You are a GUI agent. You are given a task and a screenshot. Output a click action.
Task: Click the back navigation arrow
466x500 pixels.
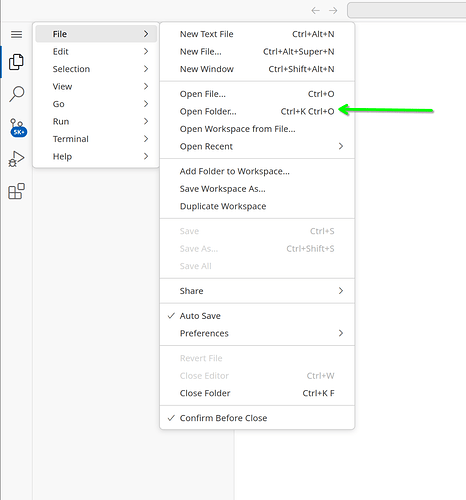pos(315,11)
